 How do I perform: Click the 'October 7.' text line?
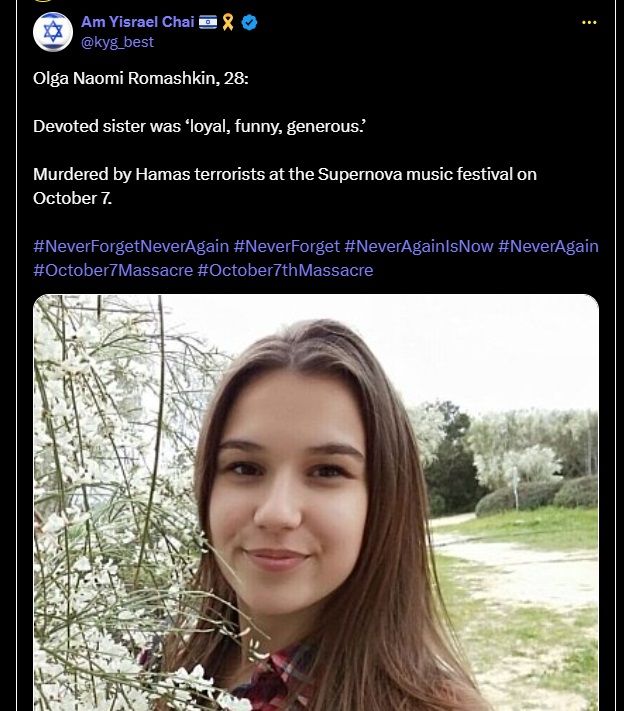coord(73,198)
